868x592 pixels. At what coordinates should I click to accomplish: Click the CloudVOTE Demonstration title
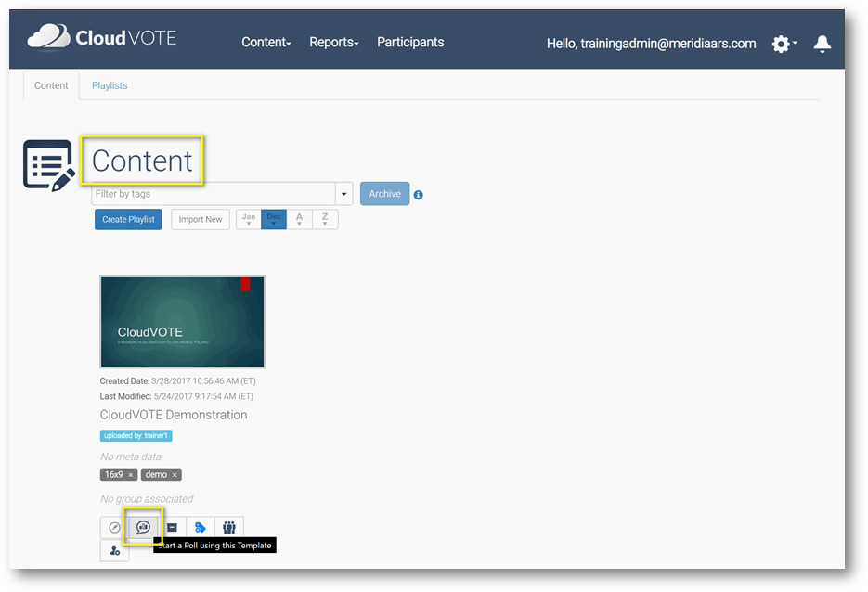point(174,415)
